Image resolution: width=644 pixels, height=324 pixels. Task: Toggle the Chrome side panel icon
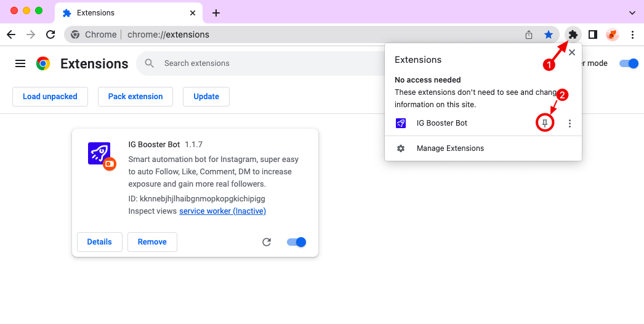click(x=593, y=34)
